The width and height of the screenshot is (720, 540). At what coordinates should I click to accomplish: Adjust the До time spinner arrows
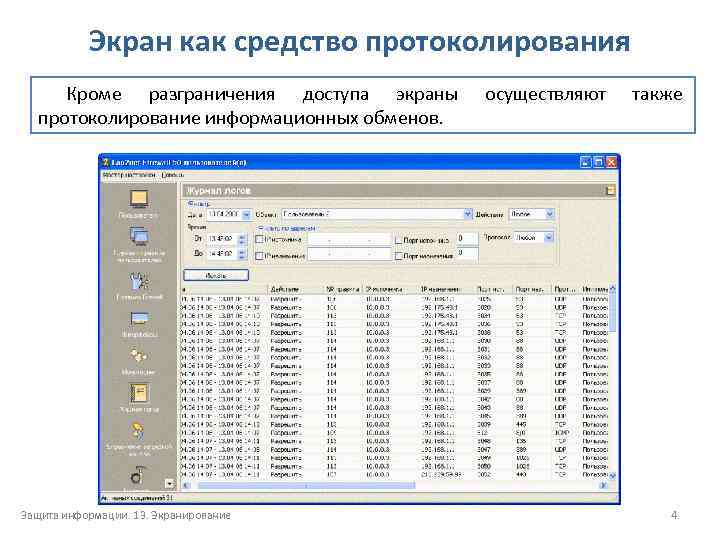click(242, 254)
